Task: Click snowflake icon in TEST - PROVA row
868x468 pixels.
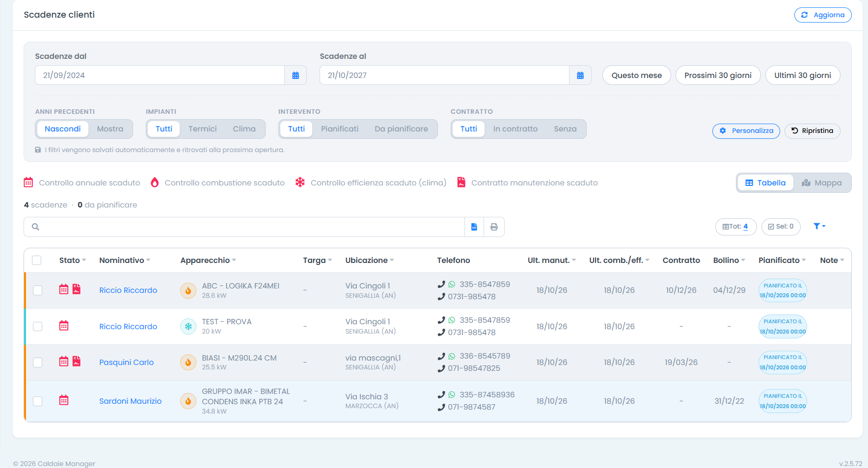Action: pyautogui.click(x=188, y=326)
